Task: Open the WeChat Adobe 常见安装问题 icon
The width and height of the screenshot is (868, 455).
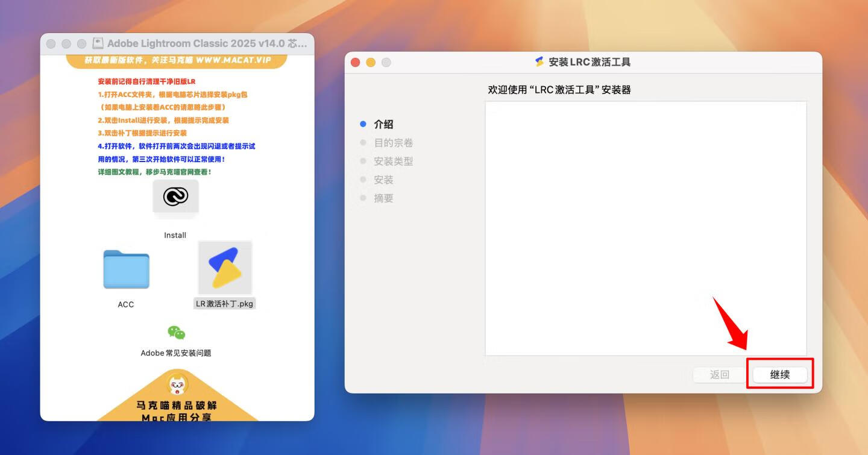Action: pos(176,333)
